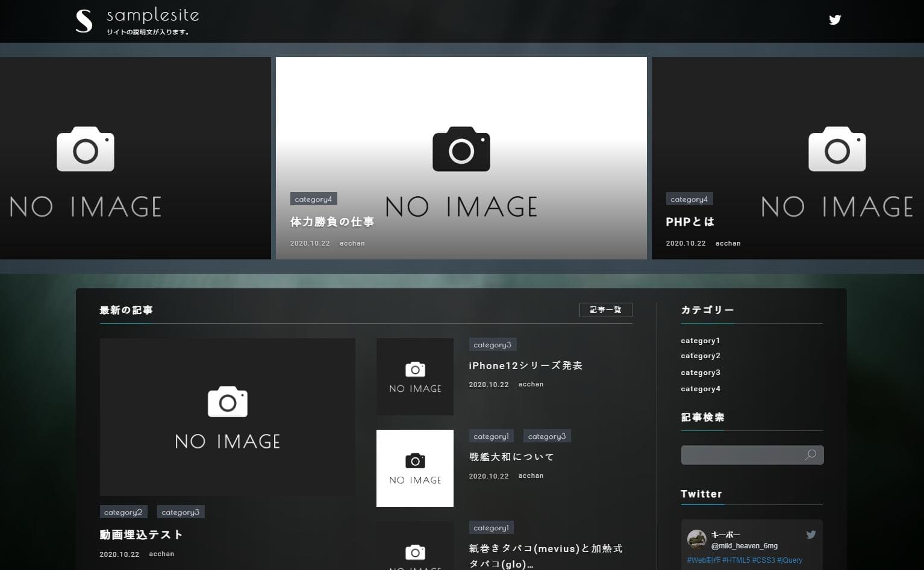Open category3 in the カテゴリー list
The width and height of the screenshot is (924, 570).
click(701, 373)
